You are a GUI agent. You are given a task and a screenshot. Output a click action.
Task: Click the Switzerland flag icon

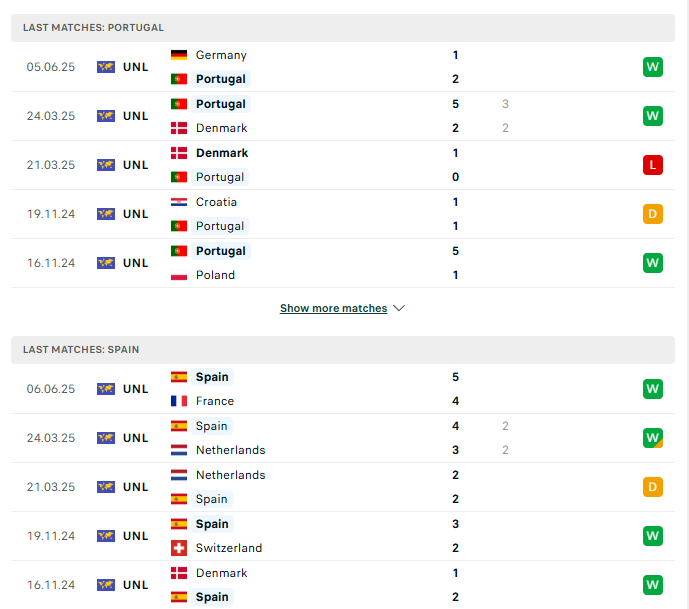click(x=179, y=548)
